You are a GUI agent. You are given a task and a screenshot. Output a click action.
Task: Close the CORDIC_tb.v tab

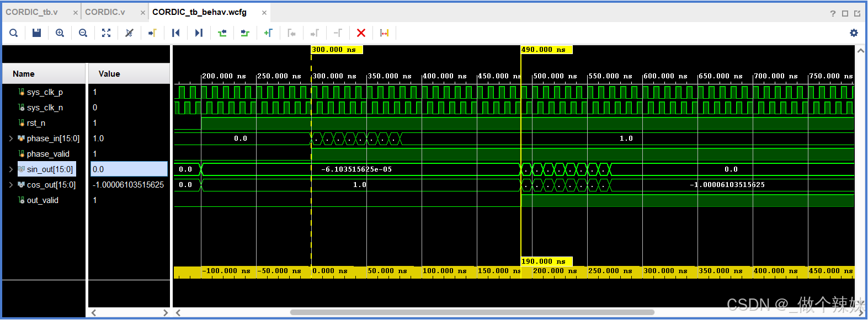coord(75,13)
